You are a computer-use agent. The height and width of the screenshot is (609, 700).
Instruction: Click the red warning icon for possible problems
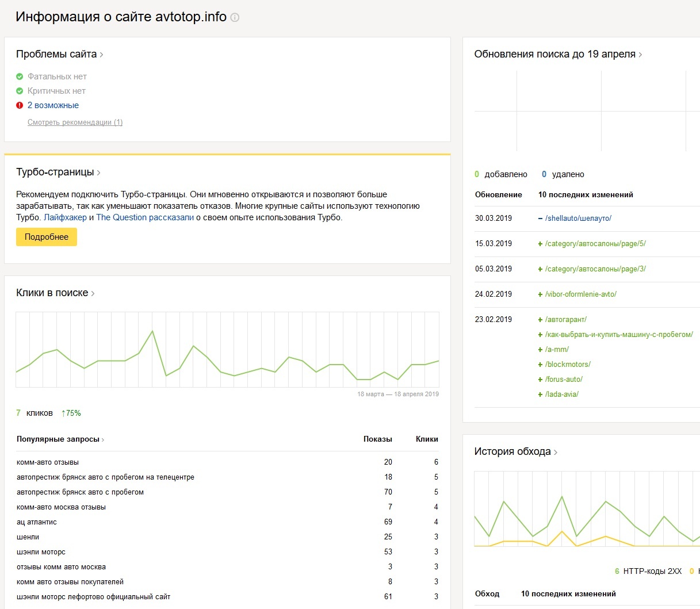(20, 105)
